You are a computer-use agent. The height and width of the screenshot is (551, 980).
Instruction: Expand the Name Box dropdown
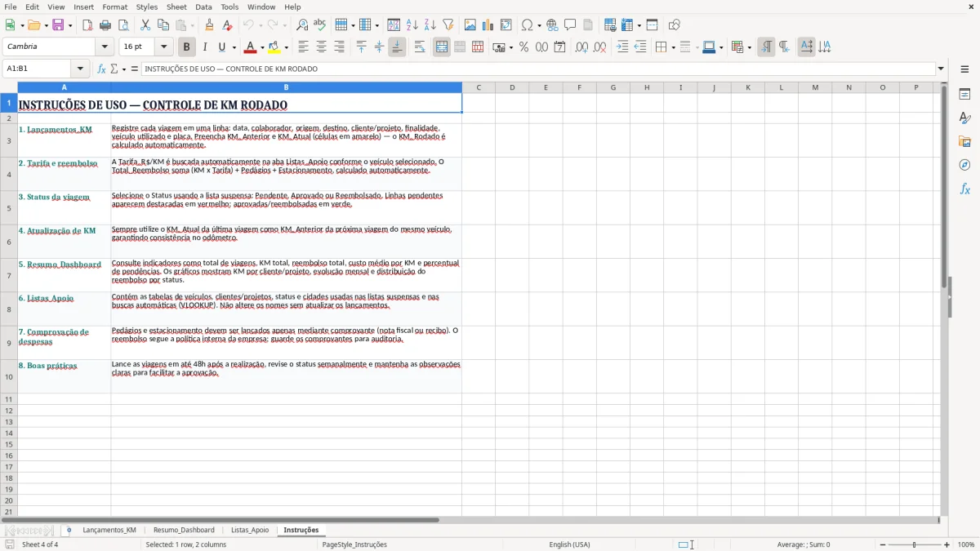[80, 69]
